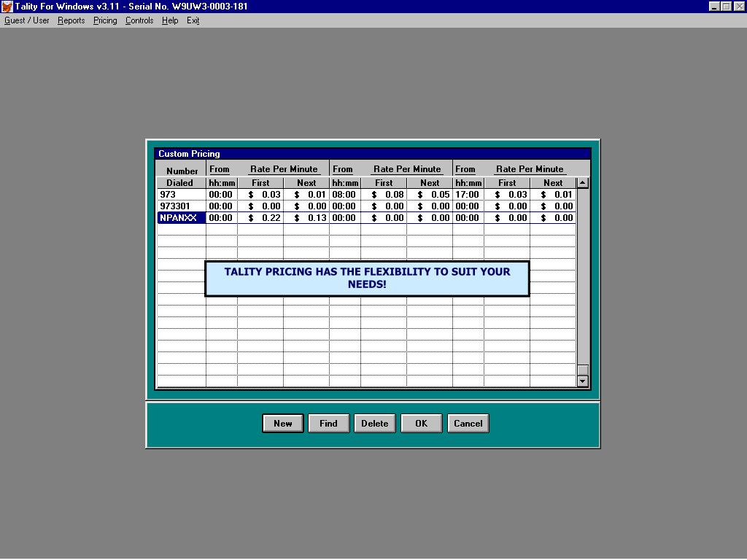Click the Find button
This screenshot has width=747, height=560.
328,424
